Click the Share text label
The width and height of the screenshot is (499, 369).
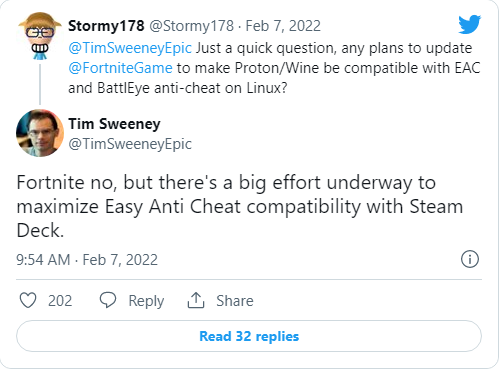pos(235,301)
